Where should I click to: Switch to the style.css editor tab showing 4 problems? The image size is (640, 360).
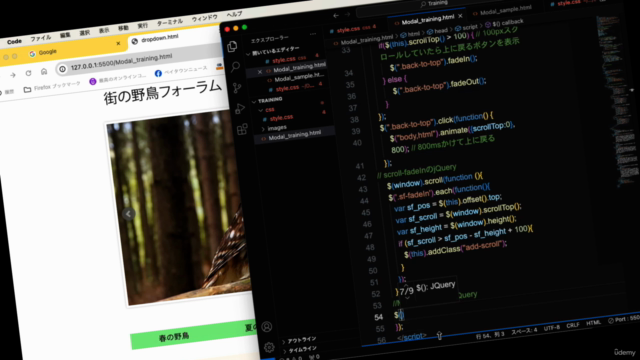[x=353, y=29]
